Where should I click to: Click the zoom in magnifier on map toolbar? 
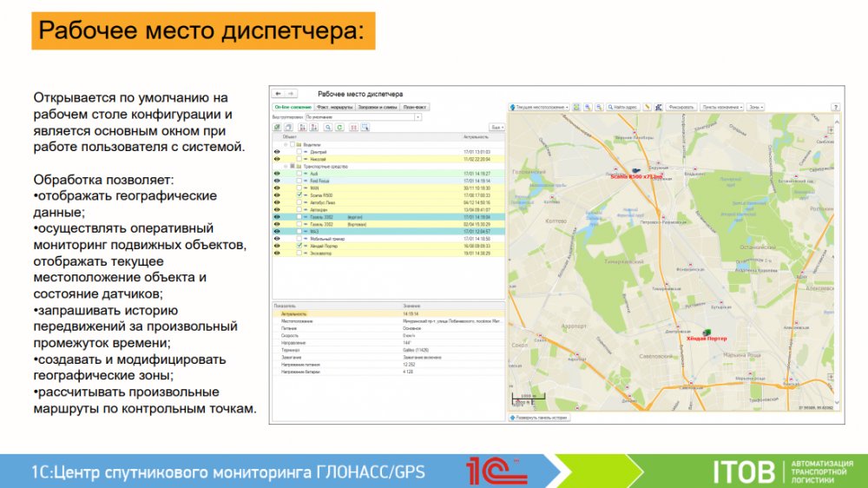[x=588, y=107]
